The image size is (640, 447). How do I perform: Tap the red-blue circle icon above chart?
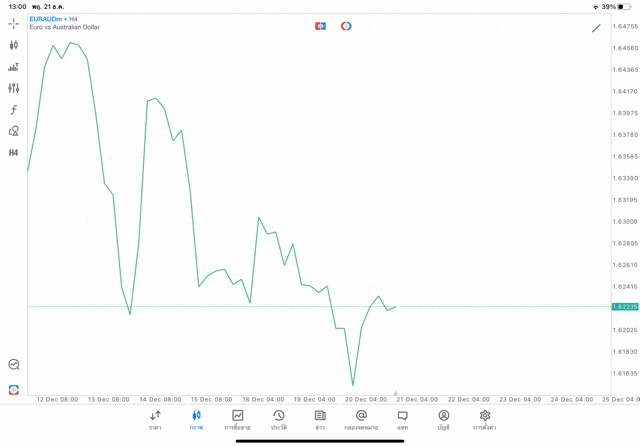346,26
